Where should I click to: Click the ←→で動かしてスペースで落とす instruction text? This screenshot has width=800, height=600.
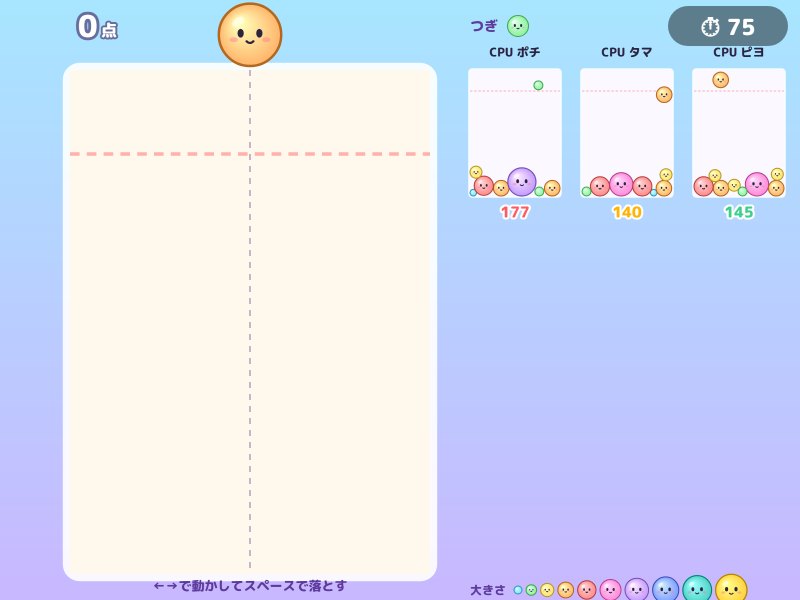pos(250,586)
